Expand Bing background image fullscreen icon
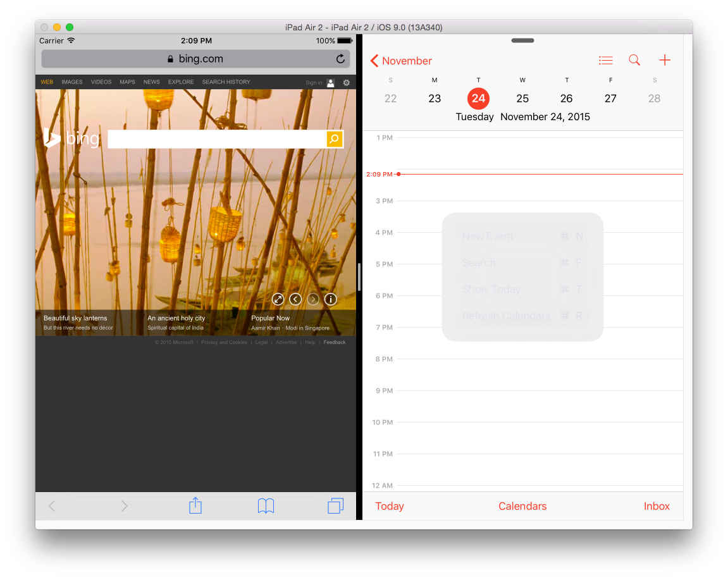 point(278,300)
